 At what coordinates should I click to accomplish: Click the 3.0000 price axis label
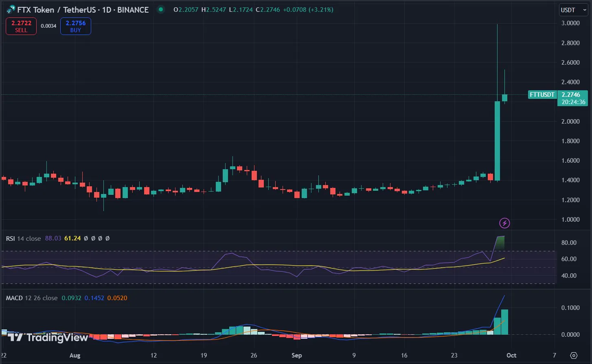tap(570, 23)
